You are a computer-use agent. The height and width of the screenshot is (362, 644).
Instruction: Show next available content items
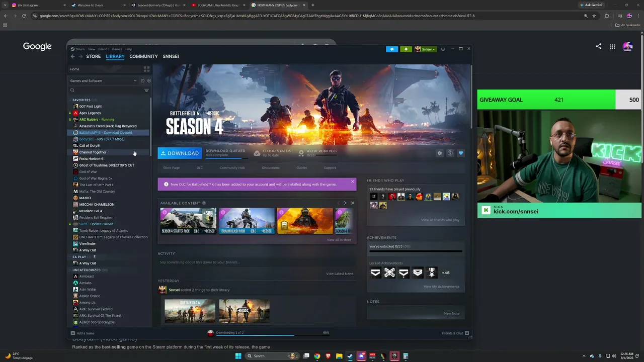coord(345,203)
